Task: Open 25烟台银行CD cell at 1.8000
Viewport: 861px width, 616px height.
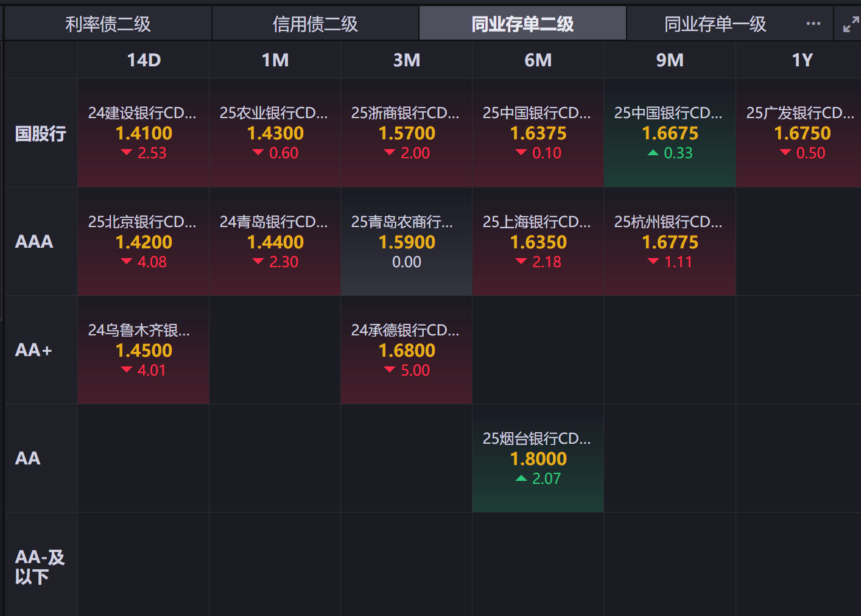Action: (x=538, y=458)
